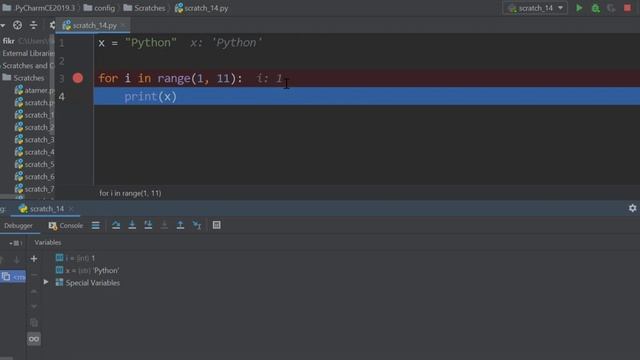Viewport: 640px width, 360px height.
Task: Open project panel settings gear
Action: [x=52, y=25]
